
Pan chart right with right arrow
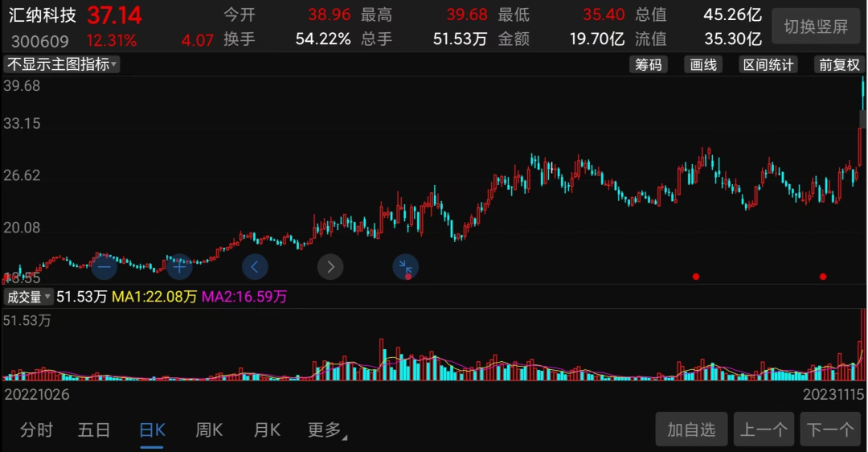click(330, 267)
